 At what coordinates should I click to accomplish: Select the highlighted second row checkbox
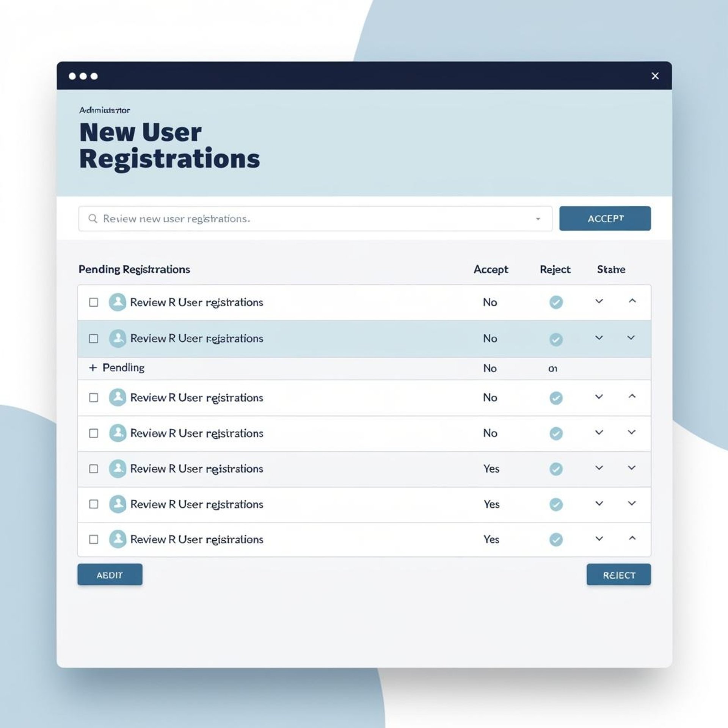coord(93,339)
